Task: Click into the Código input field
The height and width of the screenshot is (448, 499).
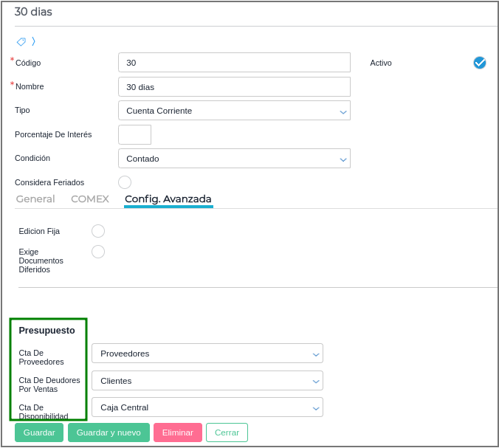Action: [234, 63]
